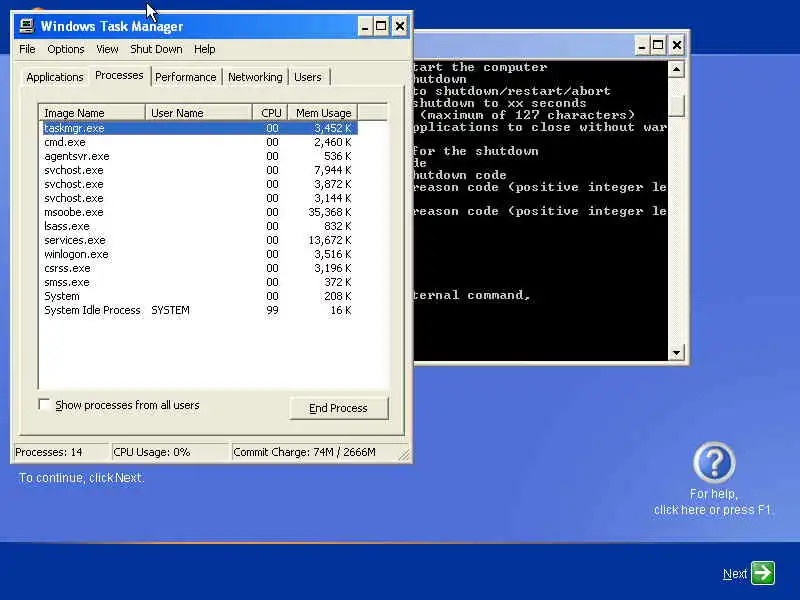800x600 pixels.
Task: Select the services.exe process row
Action: click(x=199, y=240)
